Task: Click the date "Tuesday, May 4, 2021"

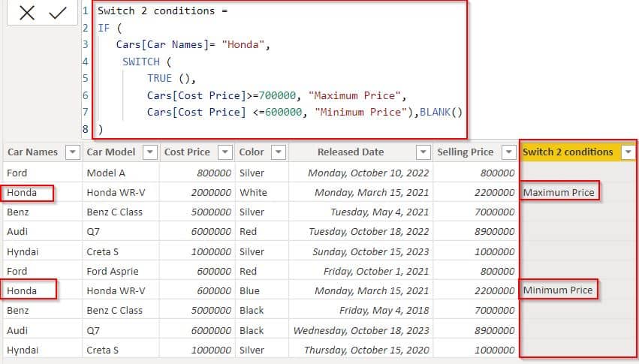Action: point(379,212)
